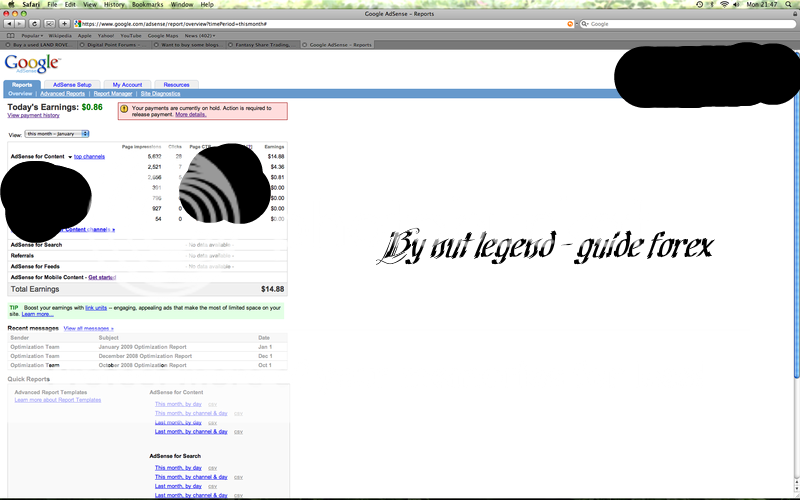Go back using Safari back arrow
Screen dimensions: 800x500
click(x=9, y=24)
